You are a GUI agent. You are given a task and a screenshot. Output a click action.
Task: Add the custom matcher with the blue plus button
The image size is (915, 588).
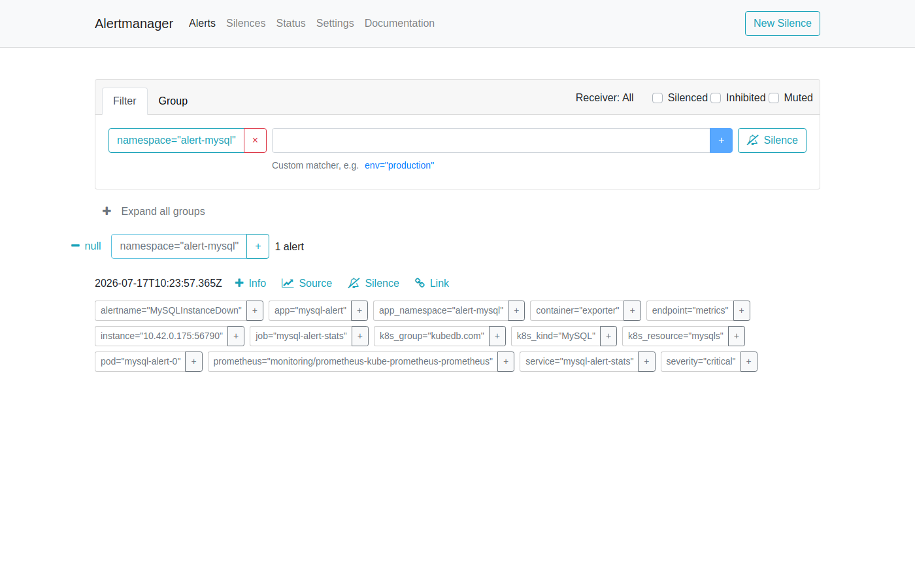(x=721, y=140)
